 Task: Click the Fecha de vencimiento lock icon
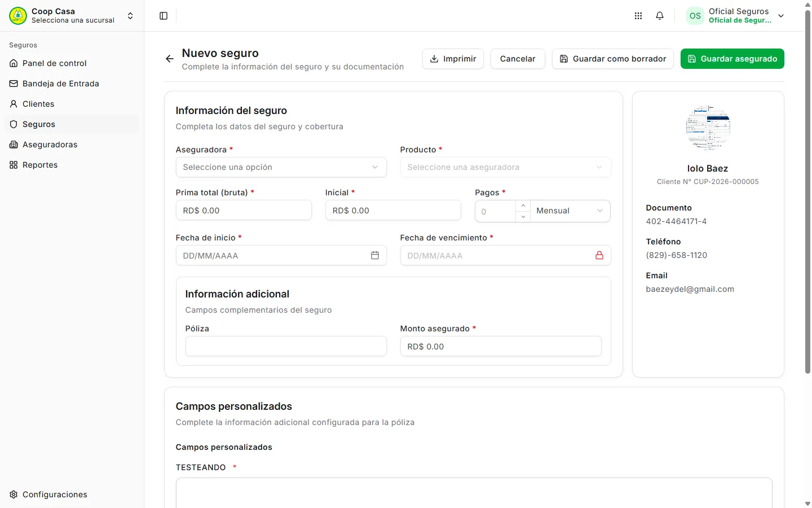(599, 256)
